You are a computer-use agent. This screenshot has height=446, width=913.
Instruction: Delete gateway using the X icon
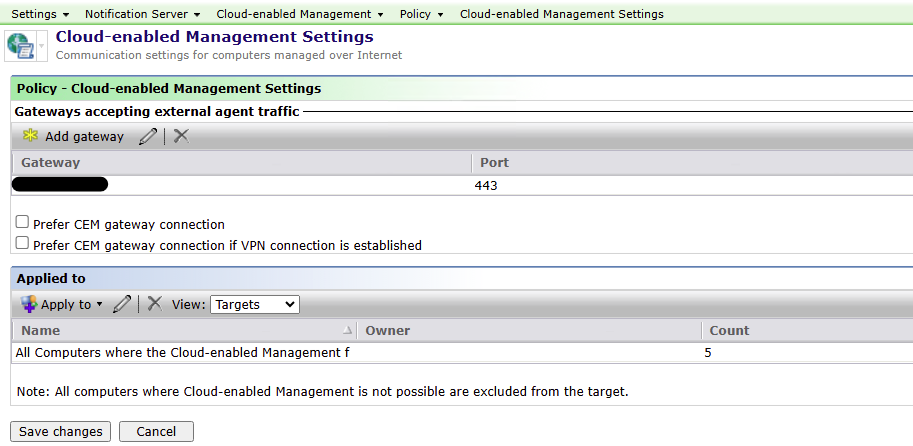click(180, 136)
